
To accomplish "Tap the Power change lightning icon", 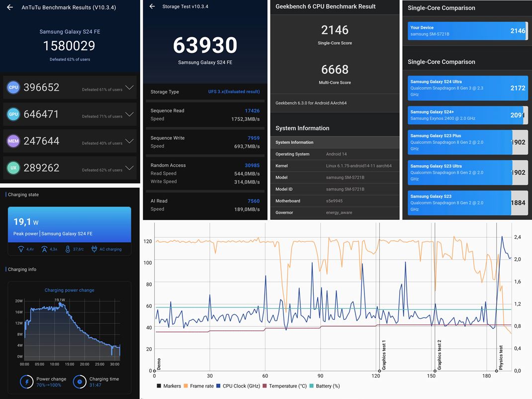I will (26, 382).
